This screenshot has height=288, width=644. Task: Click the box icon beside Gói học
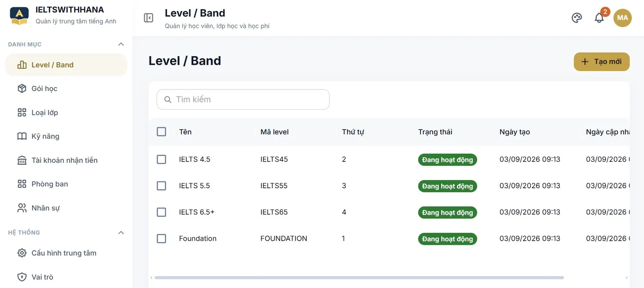click(22, 89)
